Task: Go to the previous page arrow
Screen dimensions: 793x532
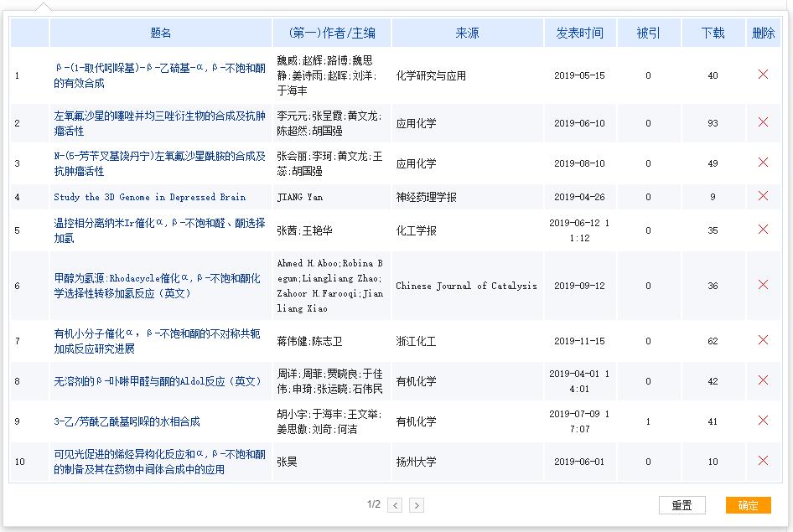Action: coord(395,505)
